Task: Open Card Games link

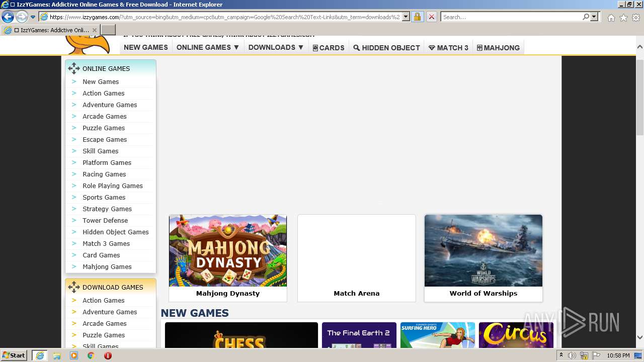Action: click(101, 255)
